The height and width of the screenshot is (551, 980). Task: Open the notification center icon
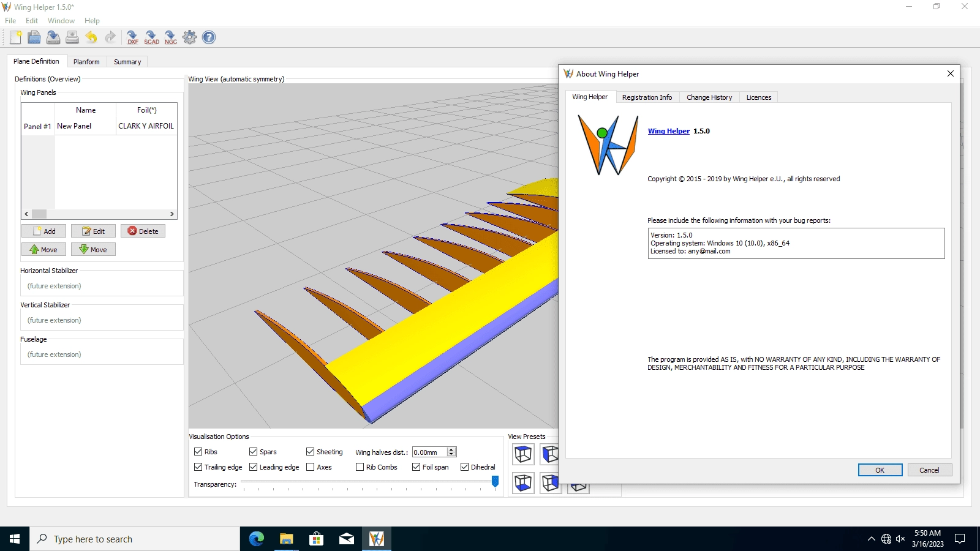960,539
